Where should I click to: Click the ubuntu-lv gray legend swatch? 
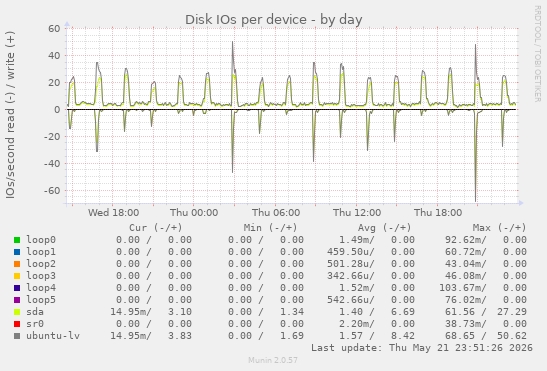click(x=17, y=336)
